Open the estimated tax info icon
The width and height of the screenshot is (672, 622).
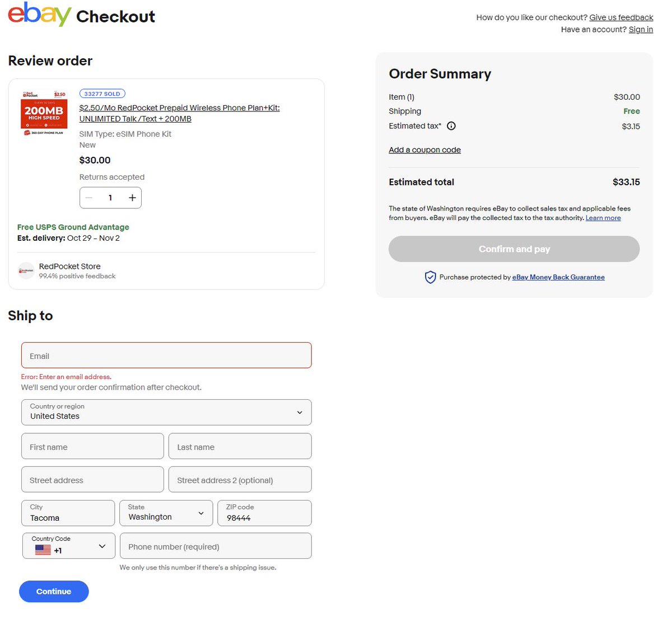pos(451,126)
